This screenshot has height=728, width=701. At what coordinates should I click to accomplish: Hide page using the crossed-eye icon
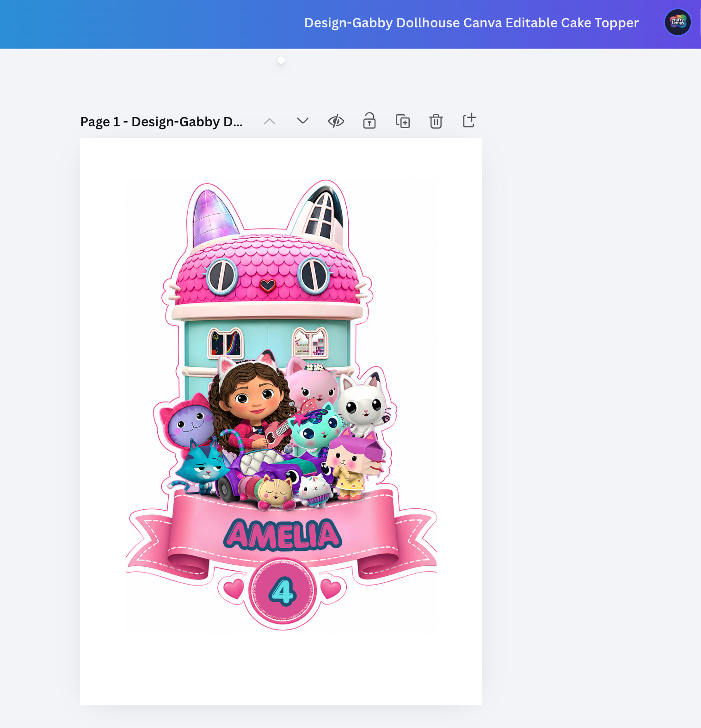336,121
